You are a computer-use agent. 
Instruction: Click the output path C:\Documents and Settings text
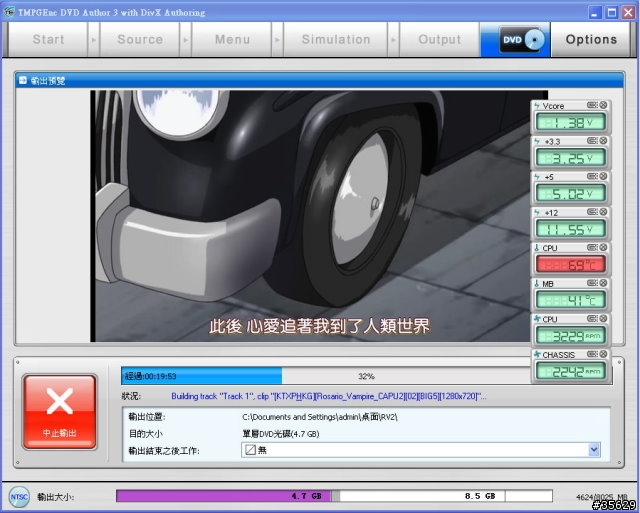point(320,417)
